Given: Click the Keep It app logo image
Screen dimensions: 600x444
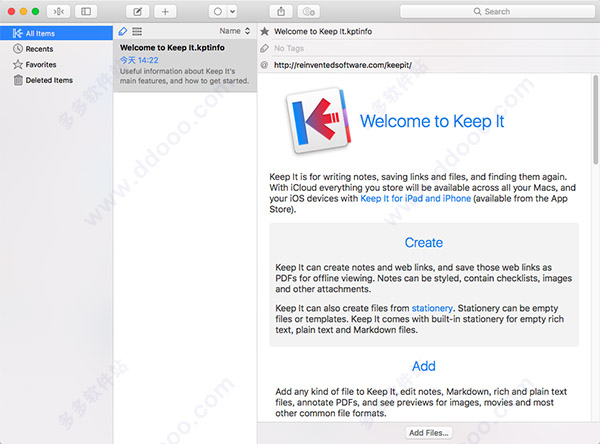Looking at the screenshot, I should (319, 121).
